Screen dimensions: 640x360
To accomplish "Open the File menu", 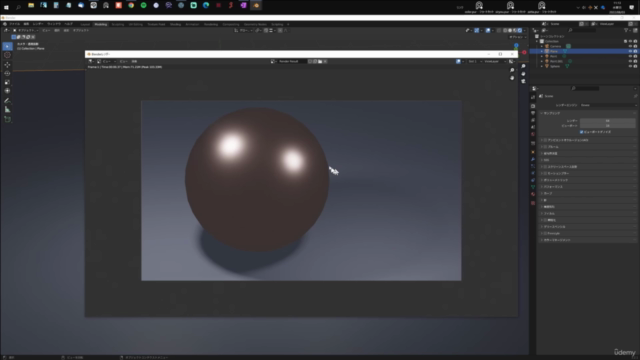I will click(x=14, y=24).
